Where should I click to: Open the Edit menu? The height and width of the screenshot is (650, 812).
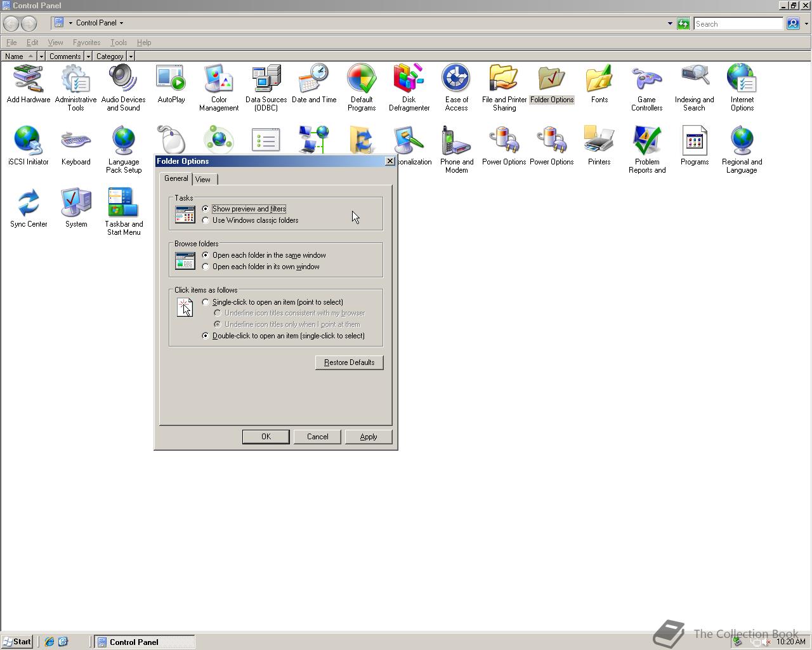(32, 43)
